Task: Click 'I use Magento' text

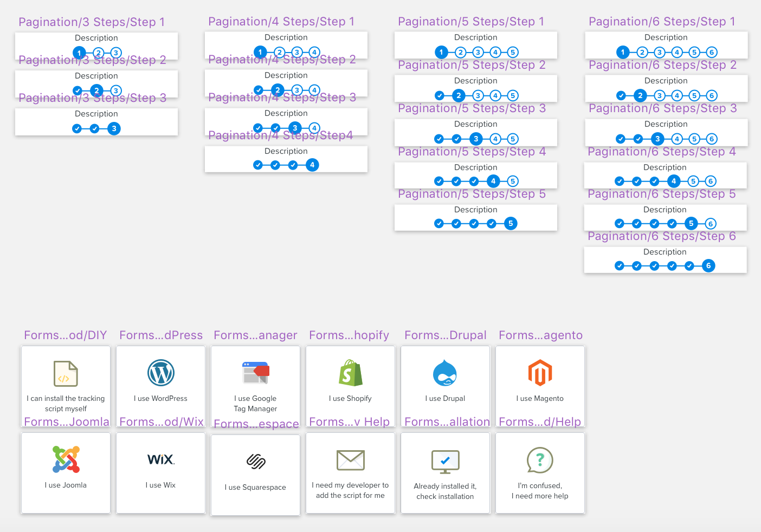Action: (540, 399)
